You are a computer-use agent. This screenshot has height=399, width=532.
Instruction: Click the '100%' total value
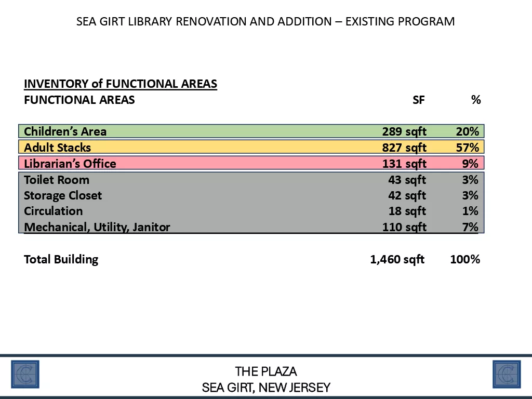point(465,259)
